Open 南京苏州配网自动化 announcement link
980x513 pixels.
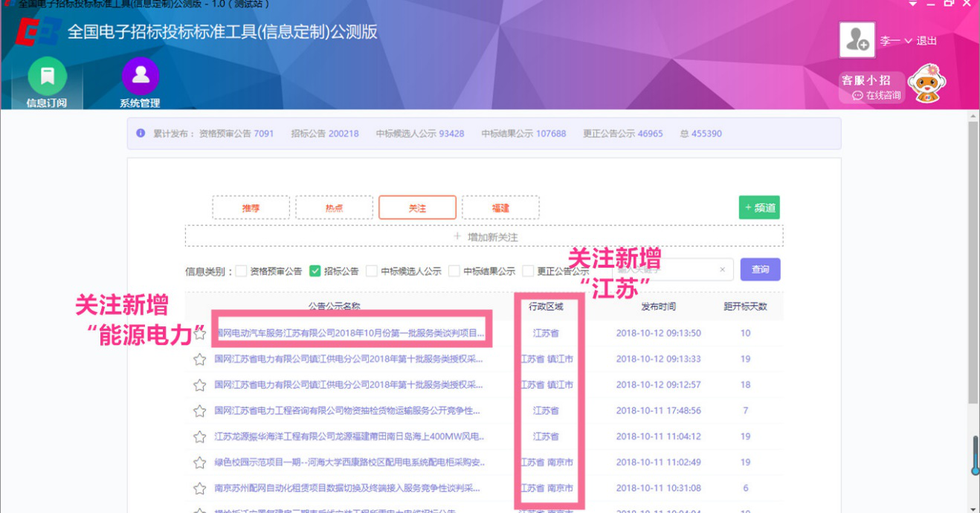point(347,488)
